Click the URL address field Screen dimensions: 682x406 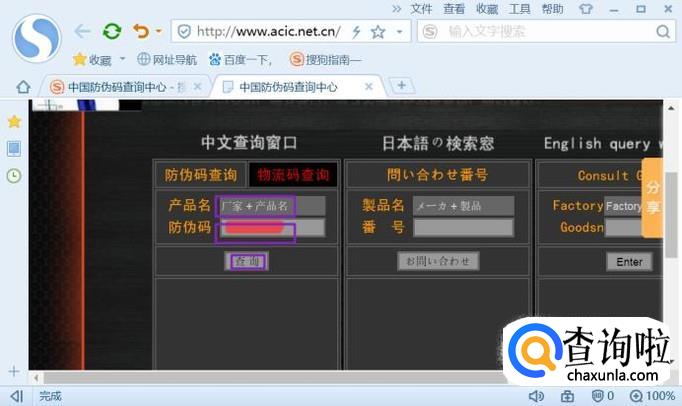[x=268, y=31]
